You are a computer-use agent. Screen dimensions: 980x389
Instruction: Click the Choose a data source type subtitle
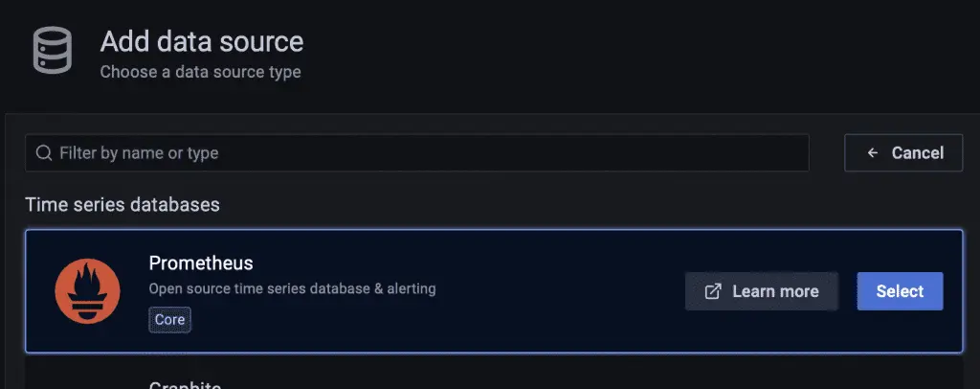(201, 72)
